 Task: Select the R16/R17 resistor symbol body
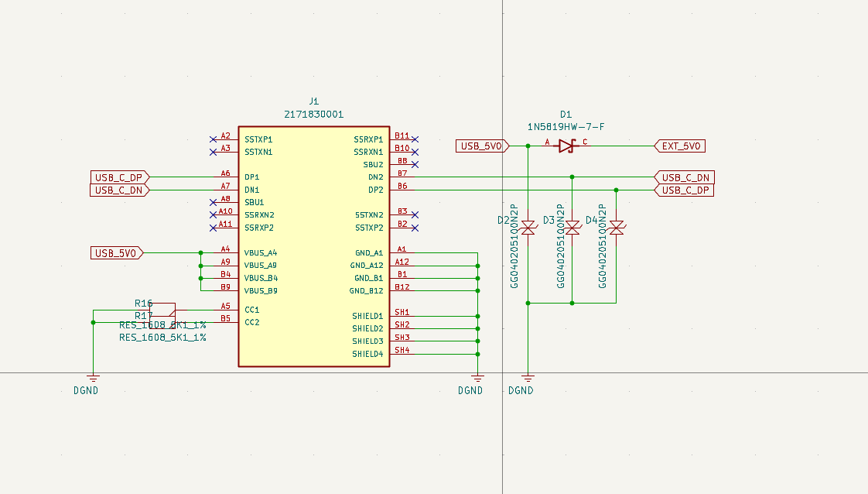[162, 316]
